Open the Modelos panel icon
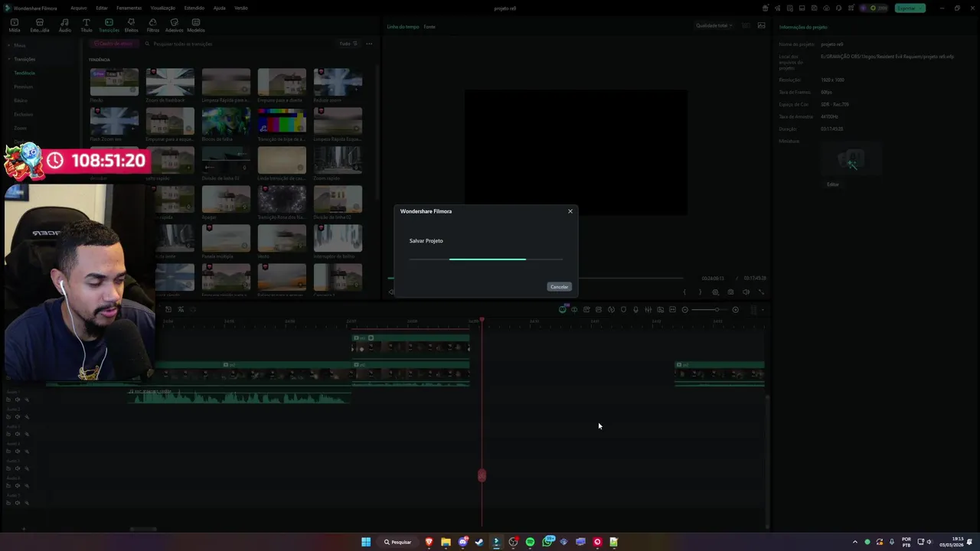Image resolution: width=980 pixels, height=551 pixels. (196, 25)
